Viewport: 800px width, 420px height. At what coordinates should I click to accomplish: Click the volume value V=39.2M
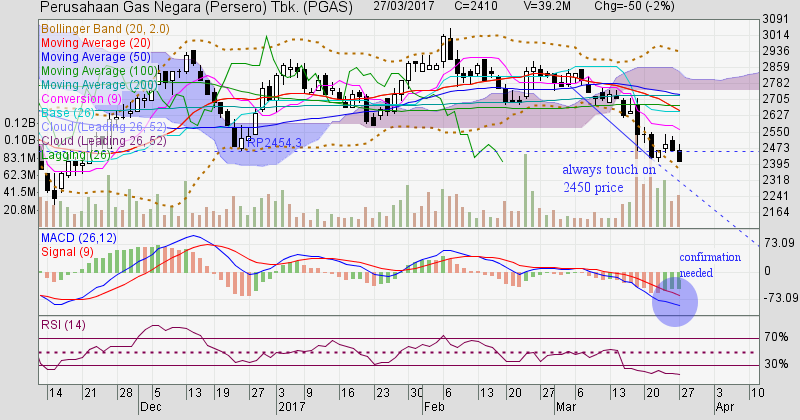pos(547,6)
